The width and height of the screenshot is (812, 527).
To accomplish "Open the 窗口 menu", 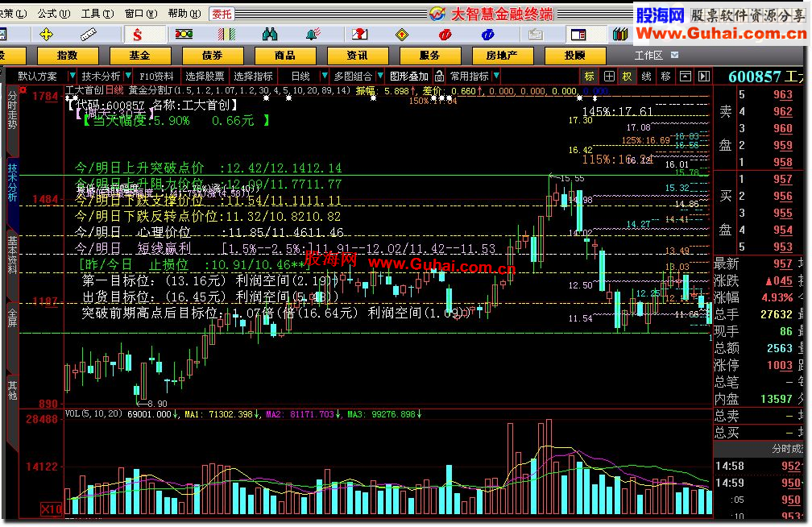I will (x=141, y=14).
